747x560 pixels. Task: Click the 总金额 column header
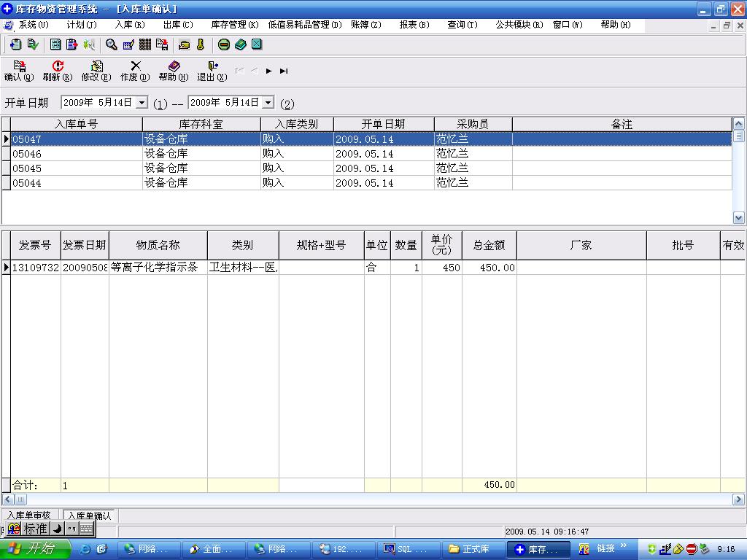[x=489, y=245]
